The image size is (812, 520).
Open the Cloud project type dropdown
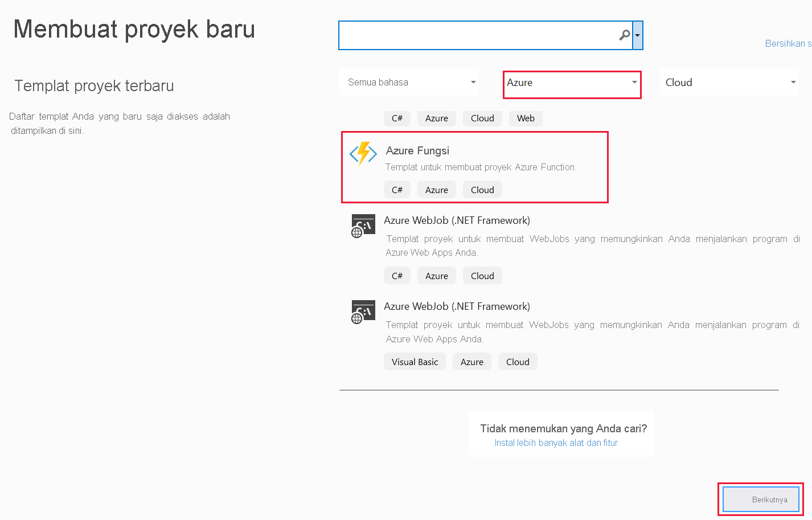pyautogui.click(x=729, y=82)
